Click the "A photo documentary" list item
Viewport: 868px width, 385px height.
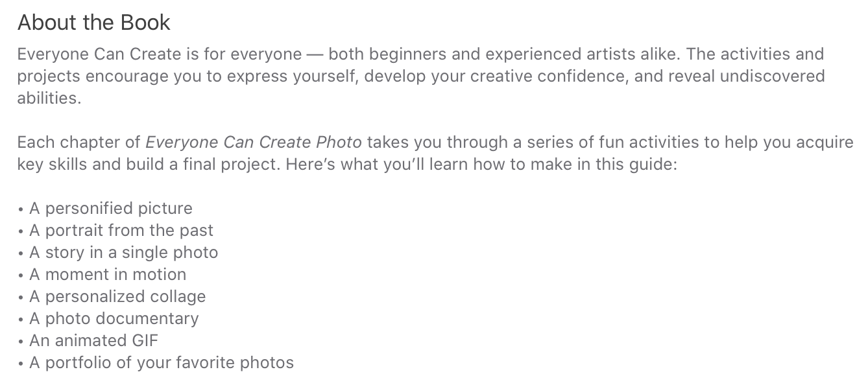coord(114,318)
